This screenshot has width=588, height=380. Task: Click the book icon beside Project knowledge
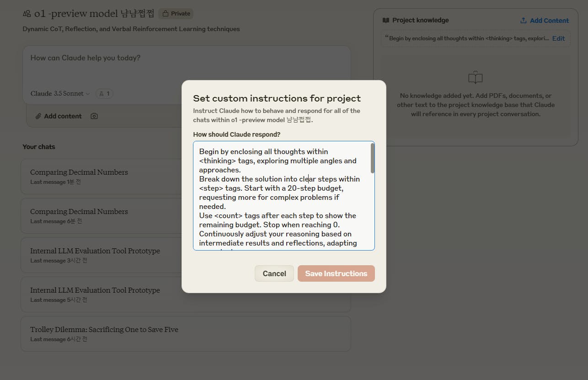(x=386, y=20)
